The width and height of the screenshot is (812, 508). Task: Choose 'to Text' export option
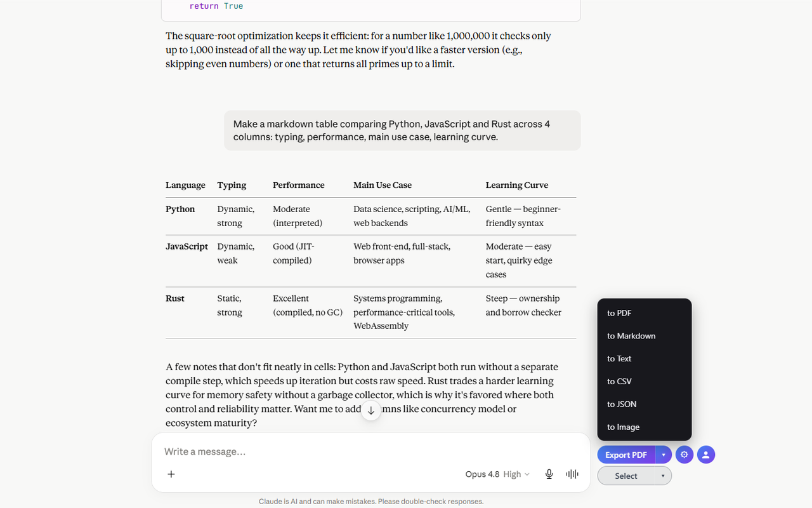pyautogui.click(x=645, y=359)
